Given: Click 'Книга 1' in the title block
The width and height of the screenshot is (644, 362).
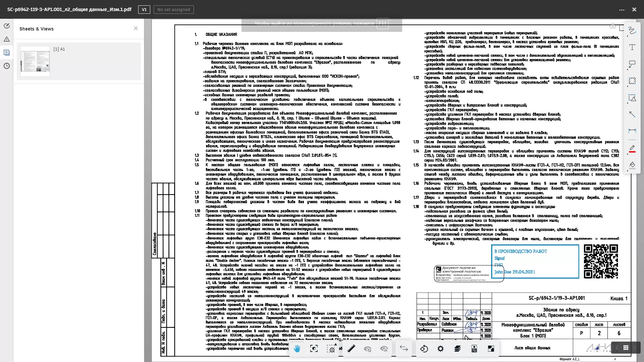Looking at the screenshot, I should click(619, 299).
